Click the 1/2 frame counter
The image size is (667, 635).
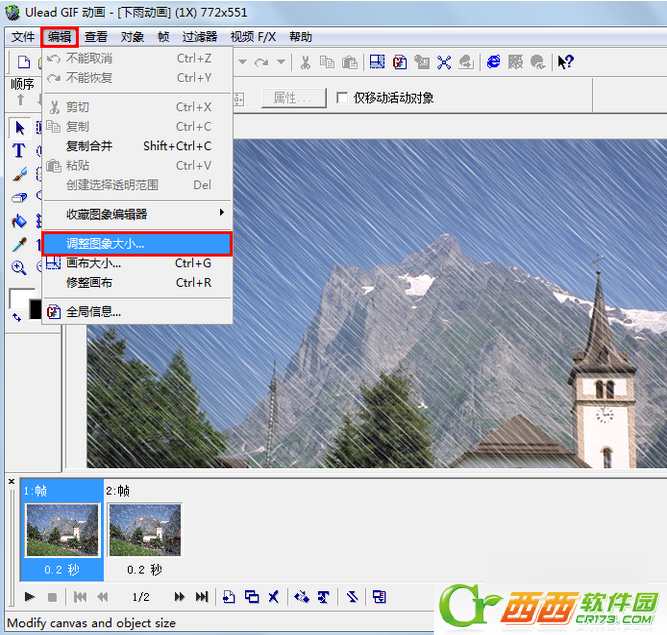tap(141, 597)
